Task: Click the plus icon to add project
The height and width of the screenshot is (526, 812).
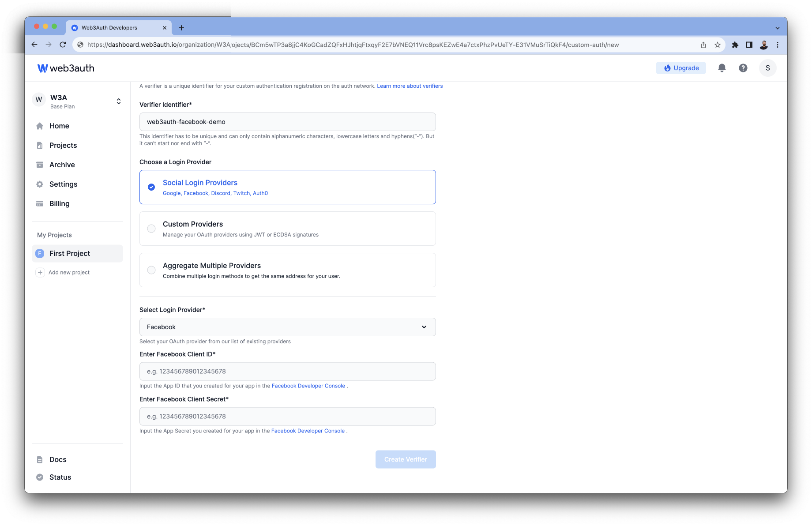Action: [x=40, y=272]
